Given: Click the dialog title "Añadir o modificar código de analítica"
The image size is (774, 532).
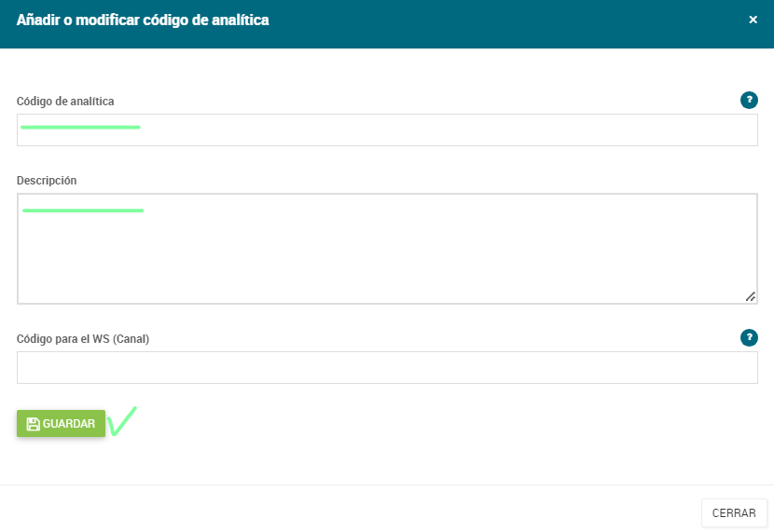Looking at the screenshot, I should pyautogui.click(x=143, y=20).
